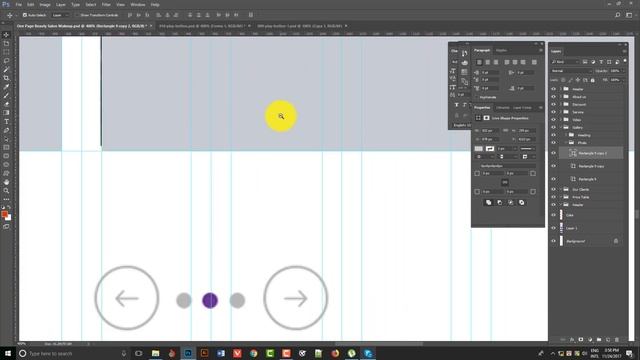Expand the Header layer group at top
Viewport: 640px width, 360px height.
[x=561, y=89]
